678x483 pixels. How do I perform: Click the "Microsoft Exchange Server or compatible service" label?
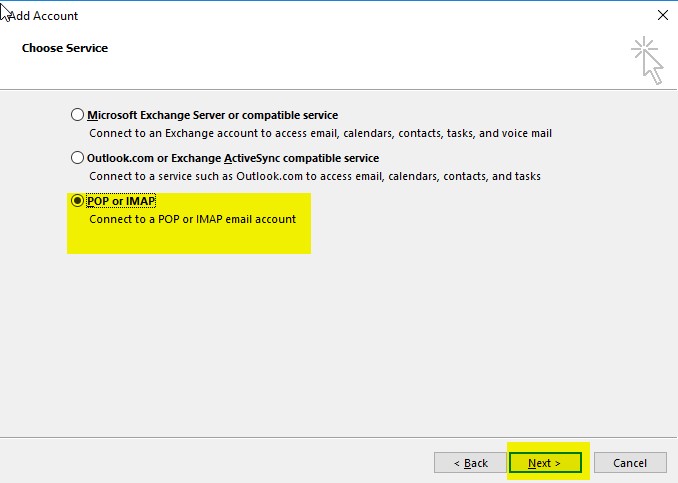coord(212,115)
